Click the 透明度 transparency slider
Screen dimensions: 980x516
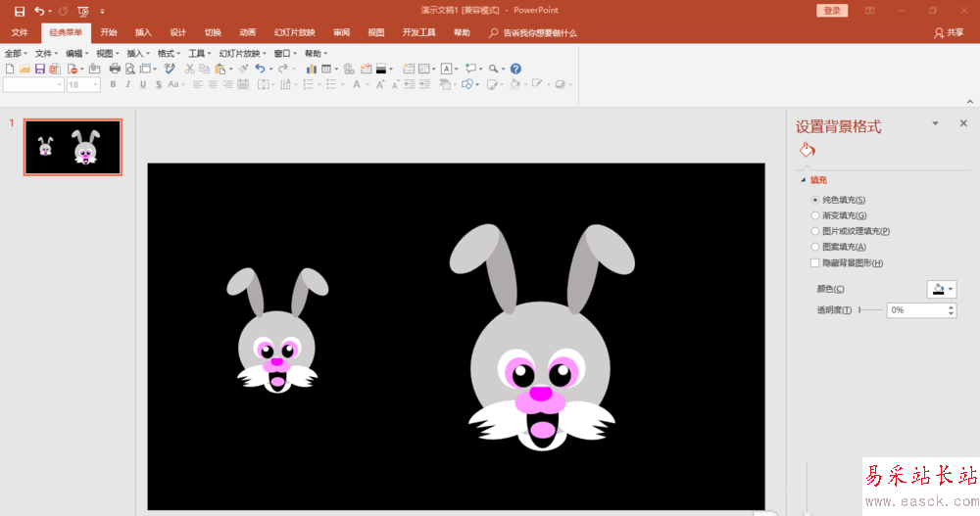pos(870,310)
